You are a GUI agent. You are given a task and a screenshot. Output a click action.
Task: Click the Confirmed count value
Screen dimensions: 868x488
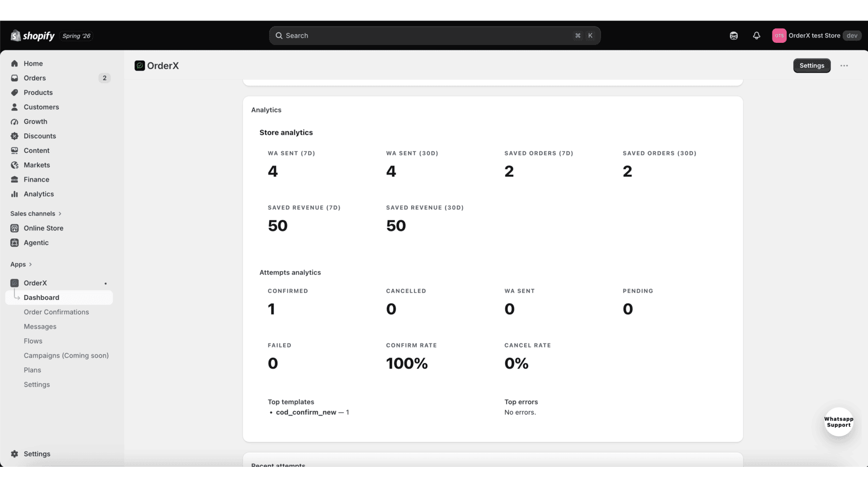(x=271, y=309)
